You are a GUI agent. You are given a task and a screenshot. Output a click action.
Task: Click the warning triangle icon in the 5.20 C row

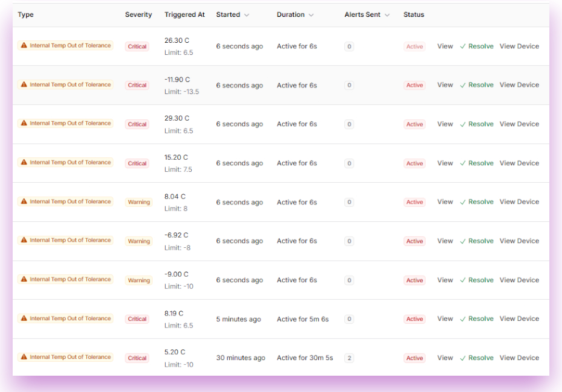click(x=24, y=358)
